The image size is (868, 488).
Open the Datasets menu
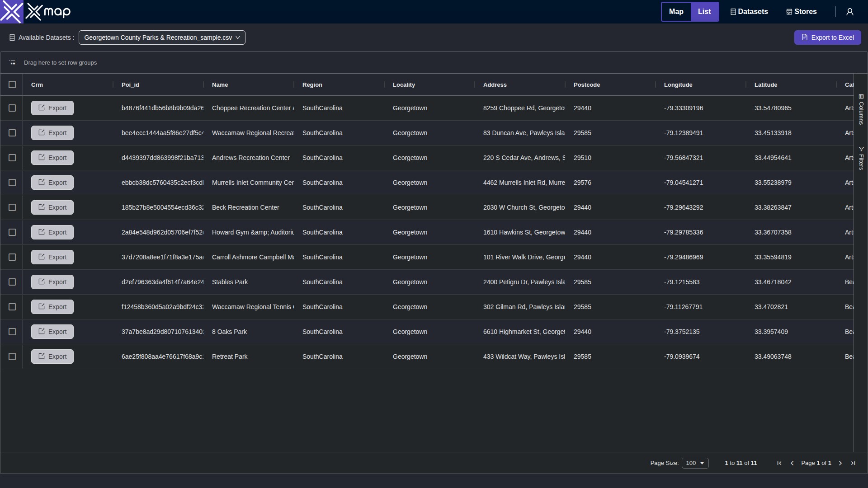click(x=749, y=12)
